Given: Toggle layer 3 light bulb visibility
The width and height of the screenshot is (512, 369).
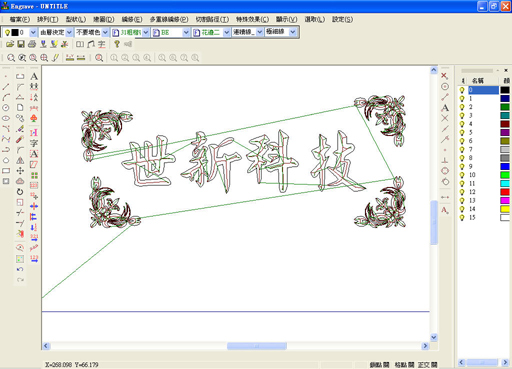Looking at the screenshot, I should pyautogui.click(x=462, y=116).
